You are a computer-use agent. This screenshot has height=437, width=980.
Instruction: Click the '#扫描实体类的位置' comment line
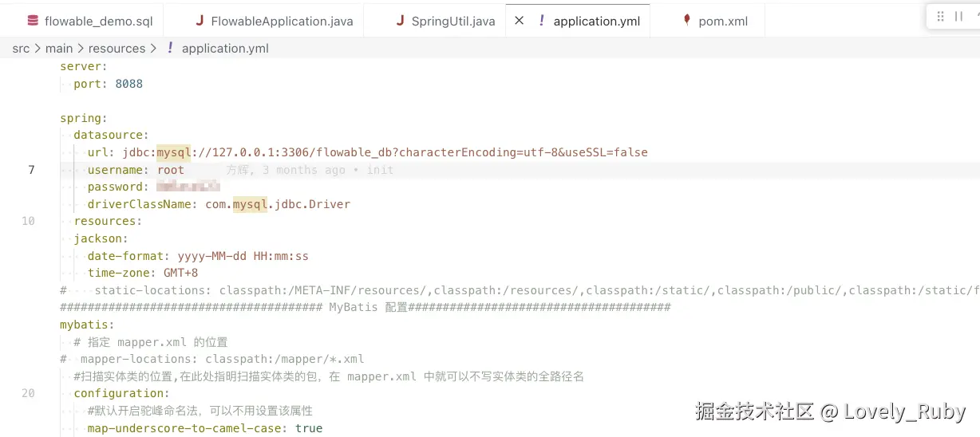point(329,376)
